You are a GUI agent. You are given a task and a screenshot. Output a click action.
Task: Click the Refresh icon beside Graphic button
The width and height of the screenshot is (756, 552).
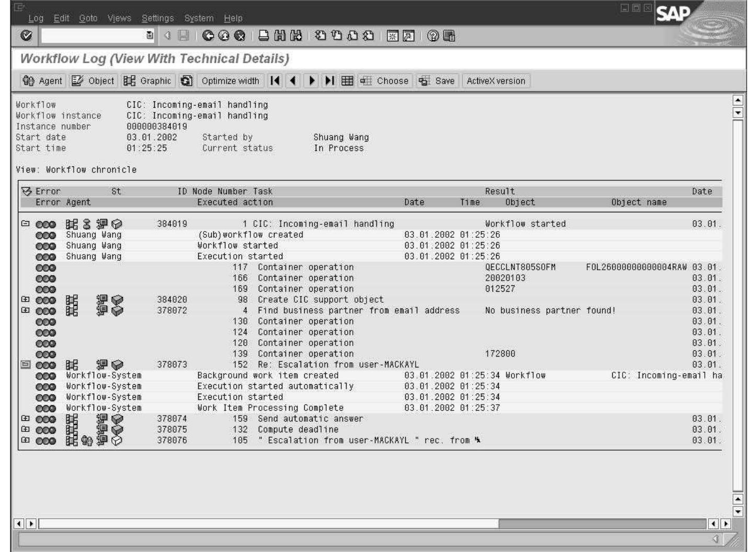[186, 81]
